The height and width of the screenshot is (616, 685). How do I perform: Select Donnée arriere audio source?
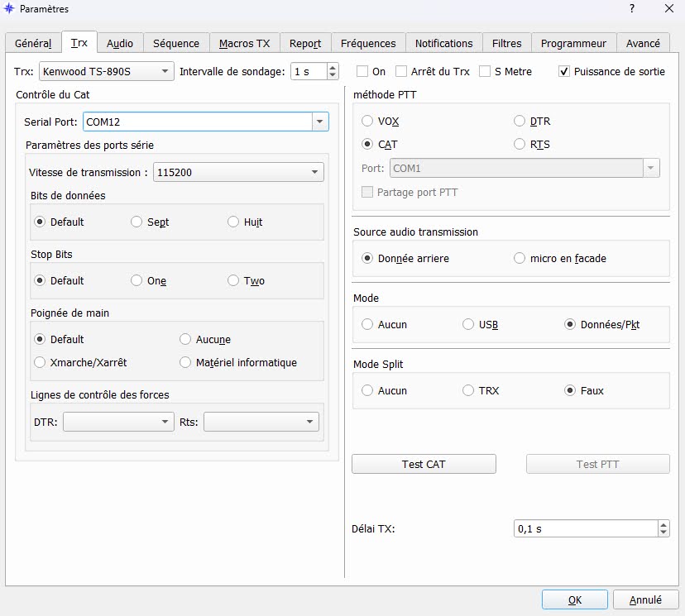pos(367,259)
